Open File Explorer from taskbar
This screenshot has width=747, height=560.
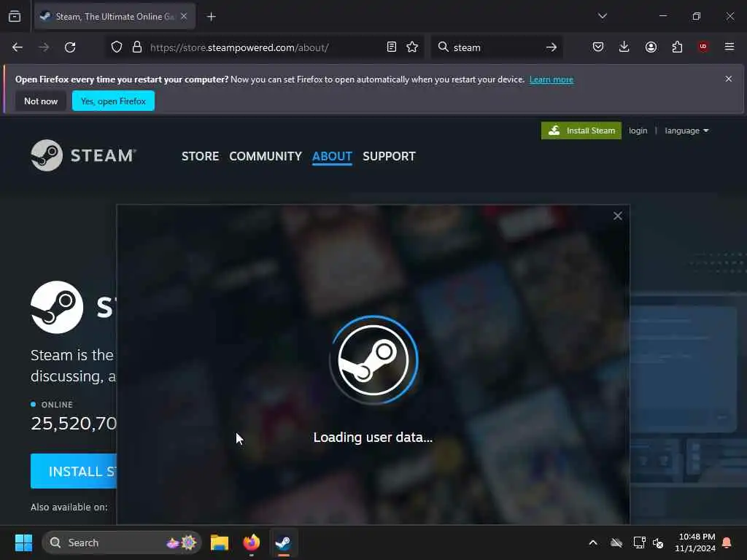[x=219, y=542]
